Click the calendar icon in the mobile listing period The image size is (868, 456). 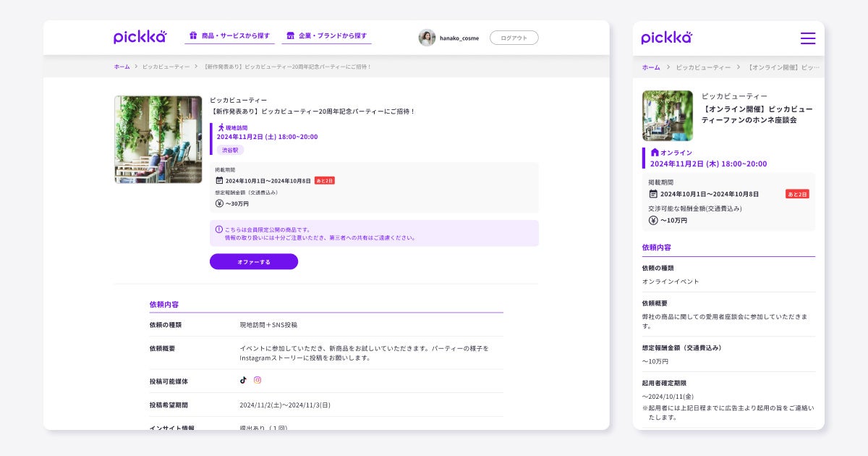pyautogui.click(x=653, y=194)
